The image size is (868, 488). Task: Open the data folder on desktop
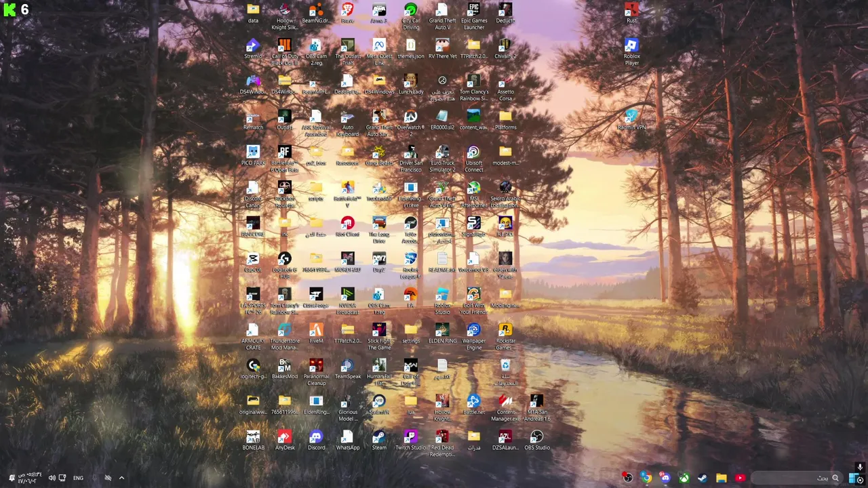click(253, 14)
